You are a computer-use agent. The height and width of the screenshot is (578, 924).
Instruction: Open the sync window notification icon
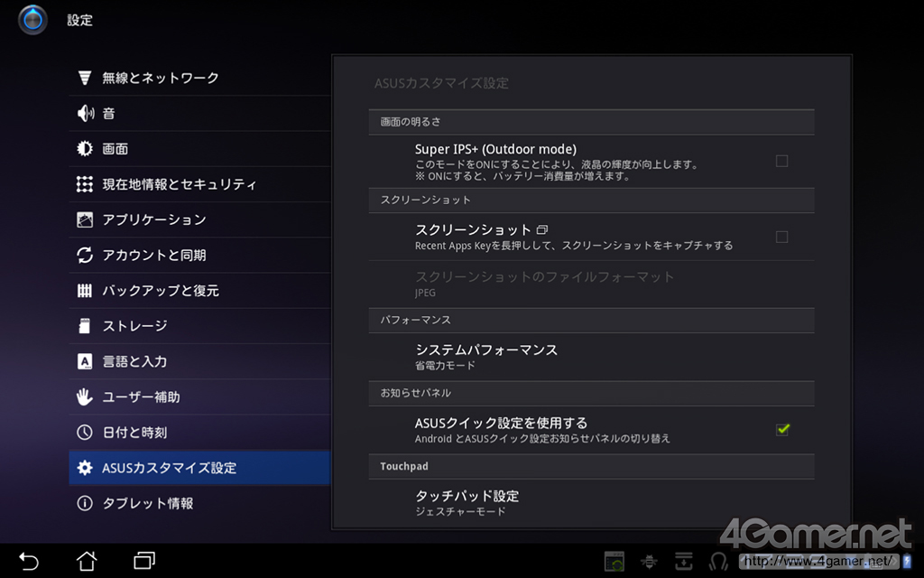(x=614, y=562)
